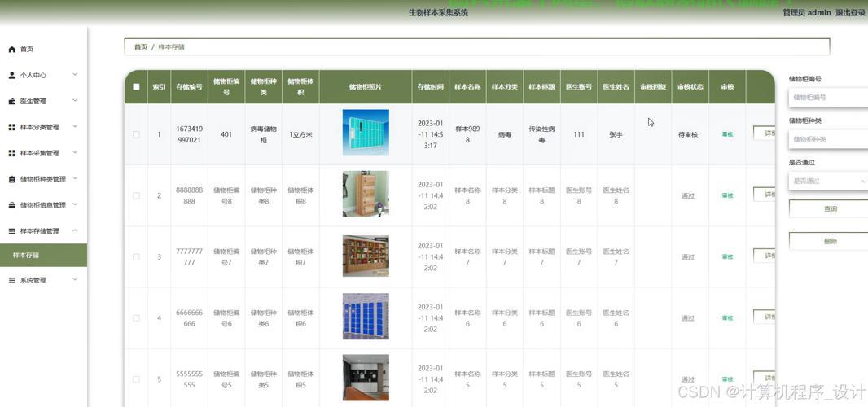This screenshot has height=407, width=868.
Task: Select the 样本存储 submenu item
Action: [43, 256]
